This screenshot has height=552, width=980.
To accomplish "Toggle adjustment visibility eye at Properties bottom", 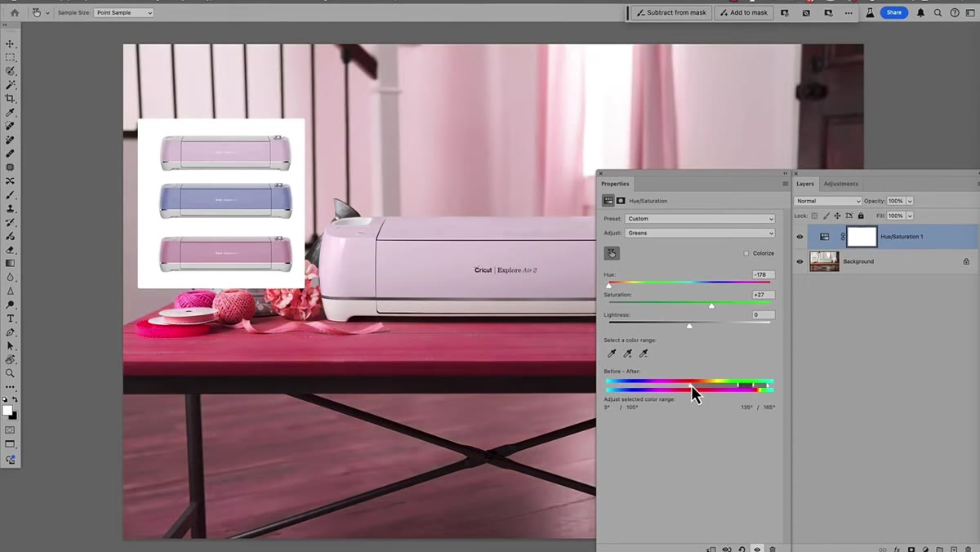I will click(x=757, y=549).
